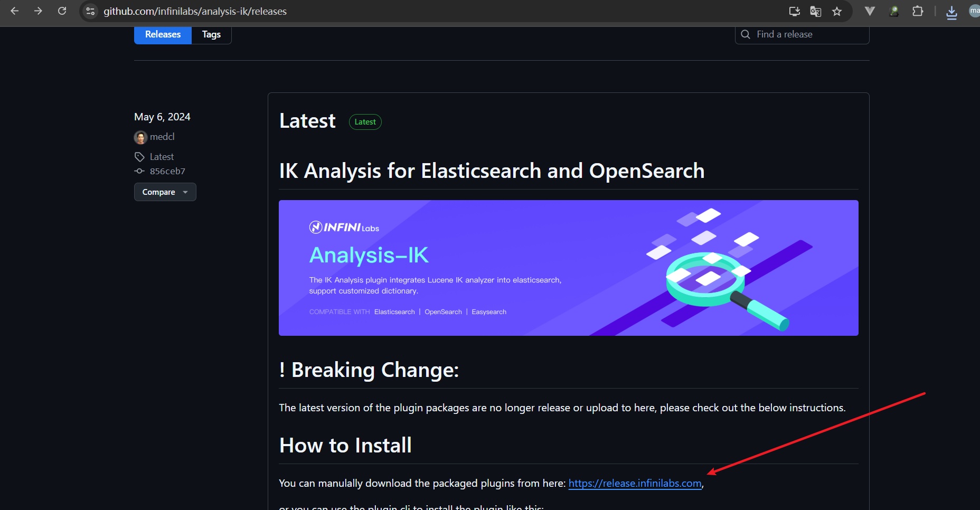This screenshot has height=510, width=980.
Task: Click the github.com address bar URL
Action: click(195, 11)
